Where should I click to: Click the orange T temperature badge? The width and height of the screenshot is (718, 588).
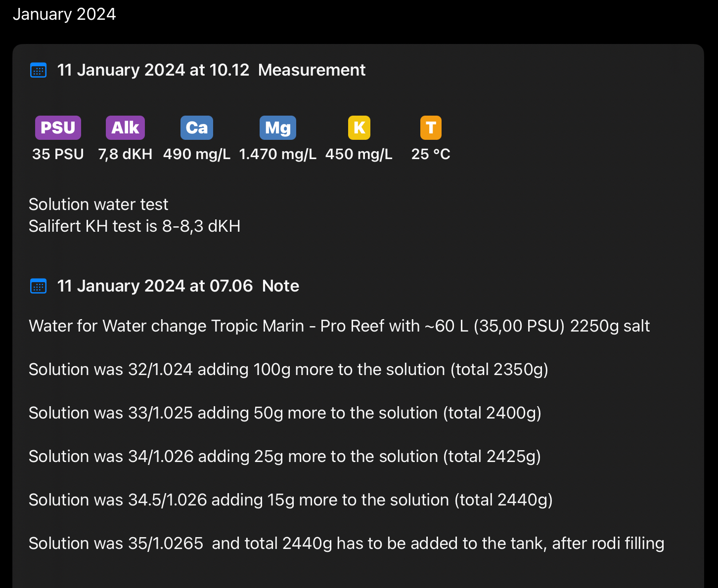coord(431,128)
